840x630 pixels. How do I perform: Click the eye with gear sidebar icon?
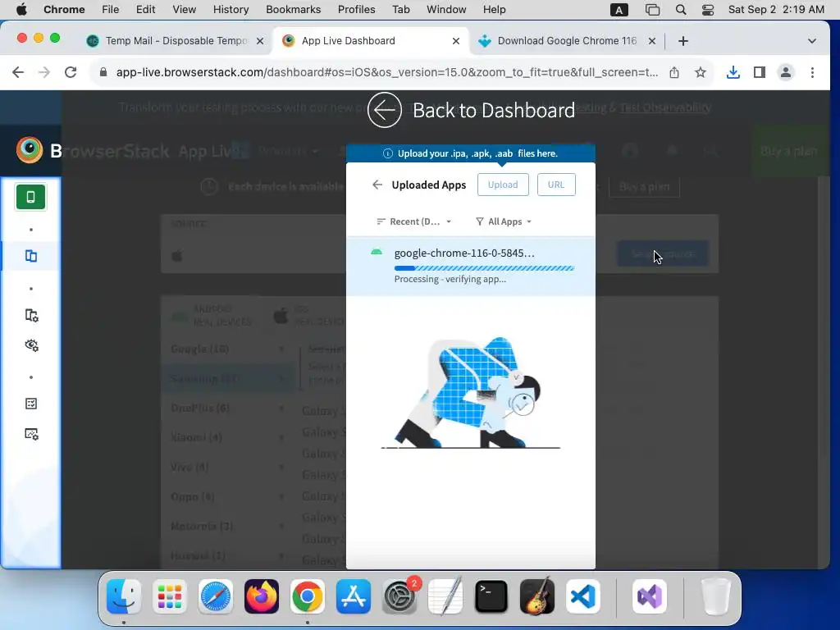point(32,345)
